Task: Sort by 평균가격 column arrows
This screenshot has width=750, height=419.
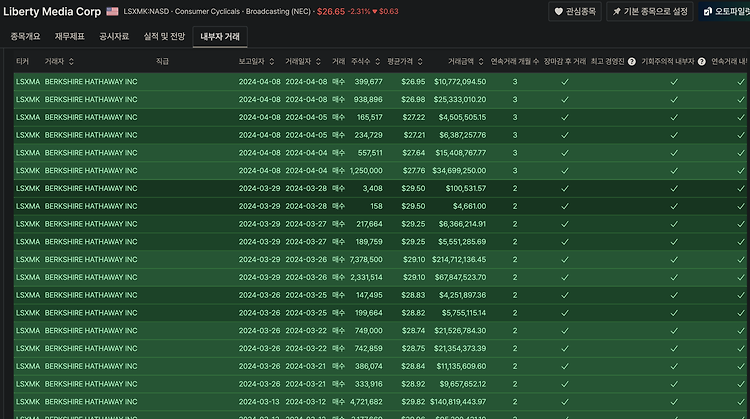Action: (x=420, y=61)
